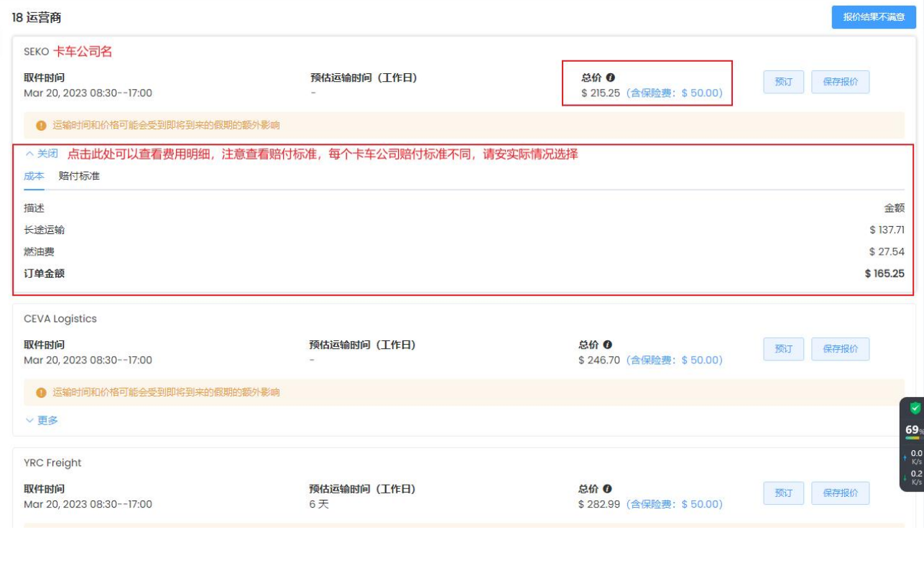The height and width of the screenshot is (568, 924).
Task: Click the orange warning icon in SEKO holiday notice
Action: pyautogui.click(x=41, y=126)
